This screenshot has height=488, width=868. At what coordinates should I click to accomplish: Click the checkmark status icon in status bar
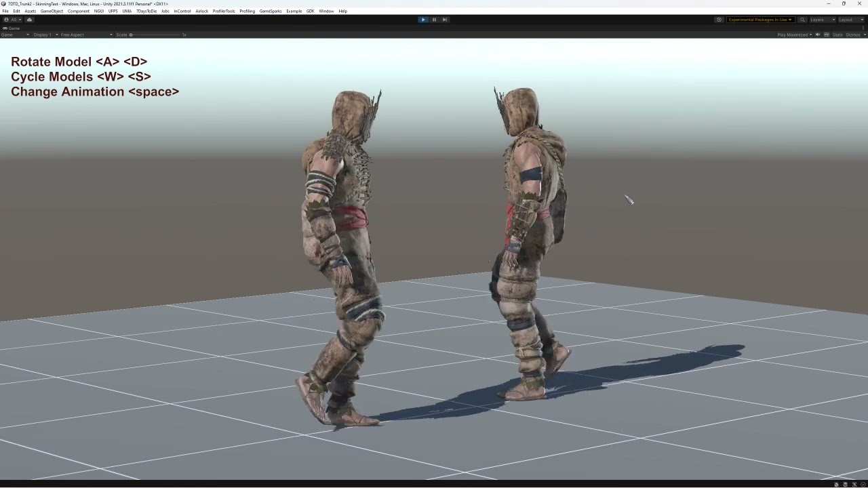[863, 485]
